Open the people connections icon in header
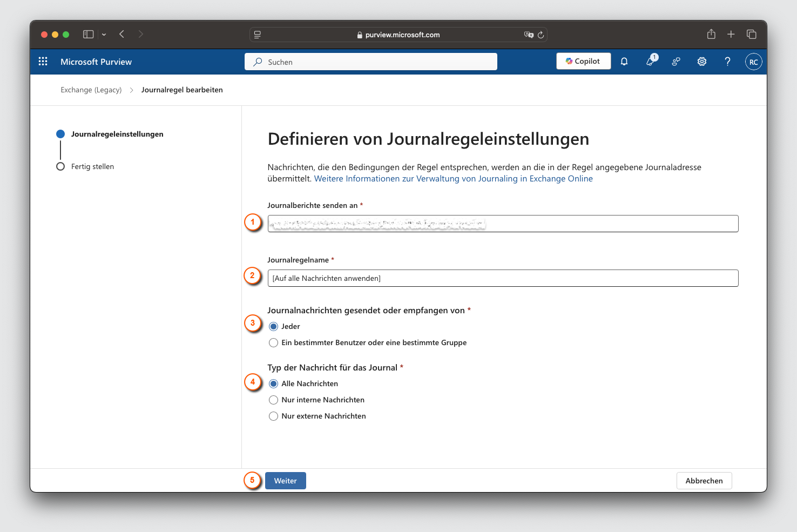The height and width of the screenshot is (532, 797). (676, 62)
